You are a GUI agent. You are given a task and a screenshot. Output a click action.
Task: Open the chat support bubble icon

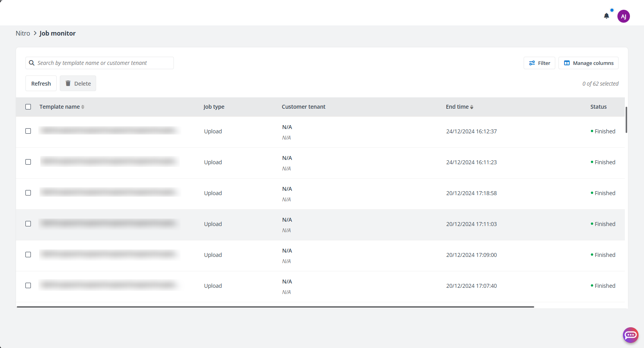(x=630, y=335)
